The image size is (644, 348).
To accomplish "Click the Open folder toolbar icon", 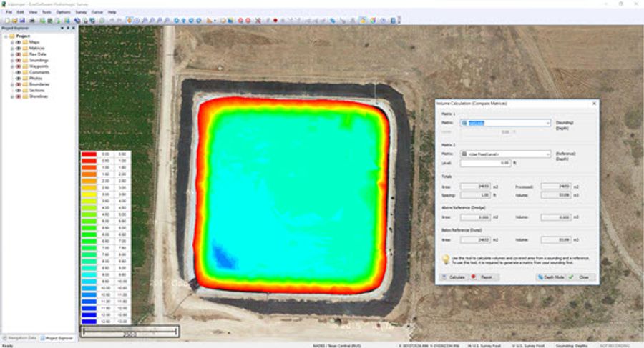I will (14, 20).
